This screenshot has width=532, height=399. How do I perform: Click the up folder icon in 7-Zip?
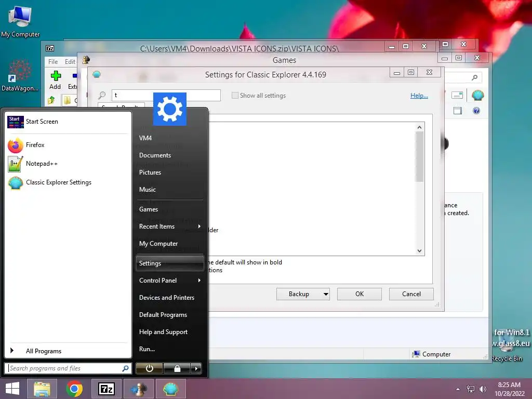[x=51, y=100]
